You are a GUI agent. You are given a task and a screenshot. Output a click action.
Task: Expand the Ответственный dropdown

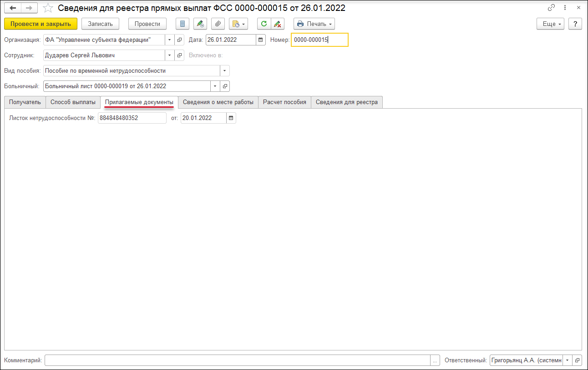pyautogui.click(x=567, y=360)
